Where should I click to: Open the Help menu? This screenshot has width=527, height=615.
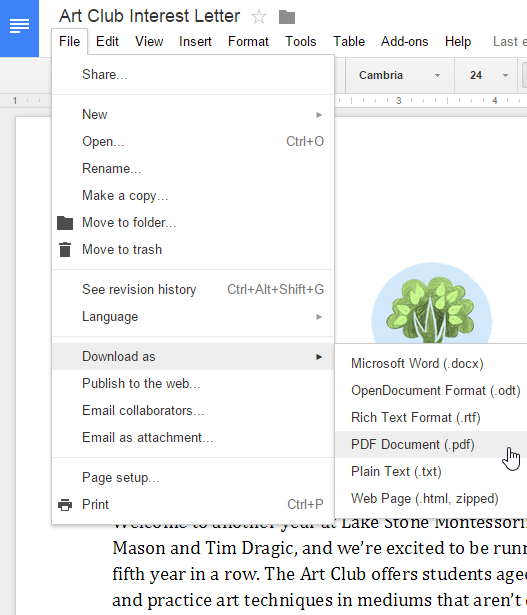[458, 41]
